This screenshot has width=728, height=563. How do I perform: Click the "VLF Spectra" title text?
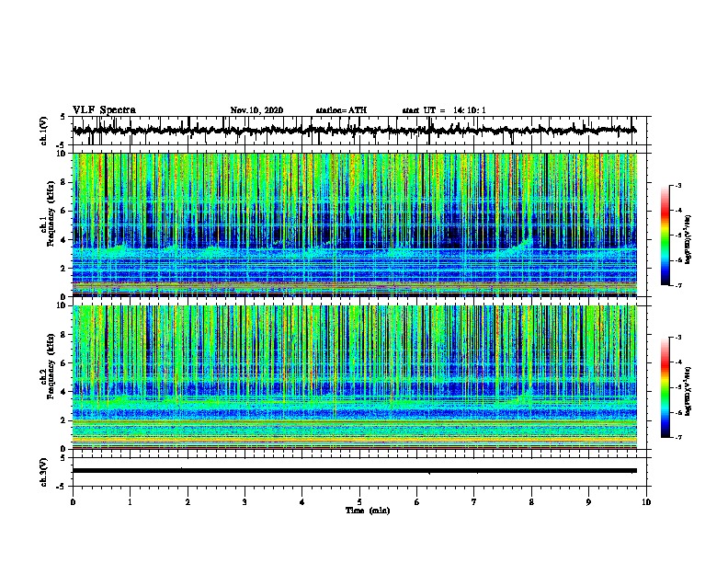coord(105,110)
